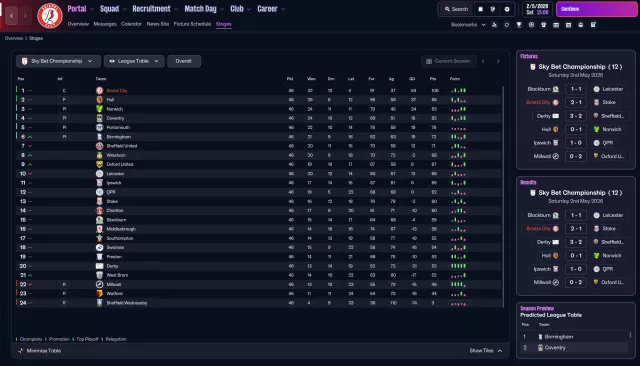Click the league table vertical scrollbar
Screen dimensions: 640x366
click(503, 196)
